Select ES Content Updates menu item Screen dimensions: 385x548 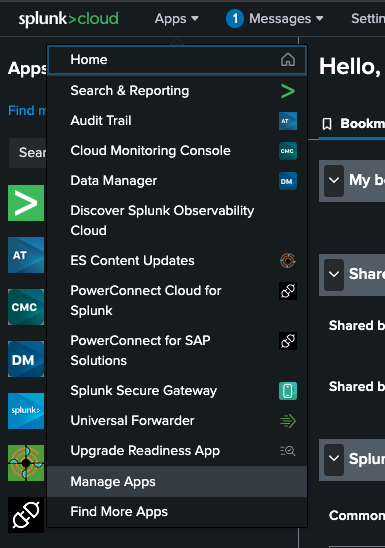[x=177, y=261]
